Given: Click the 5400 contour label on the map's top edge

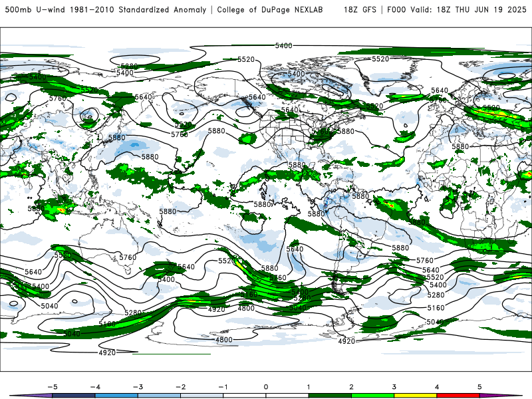Looking at the screenshot, I should click(x=284, y=45).
